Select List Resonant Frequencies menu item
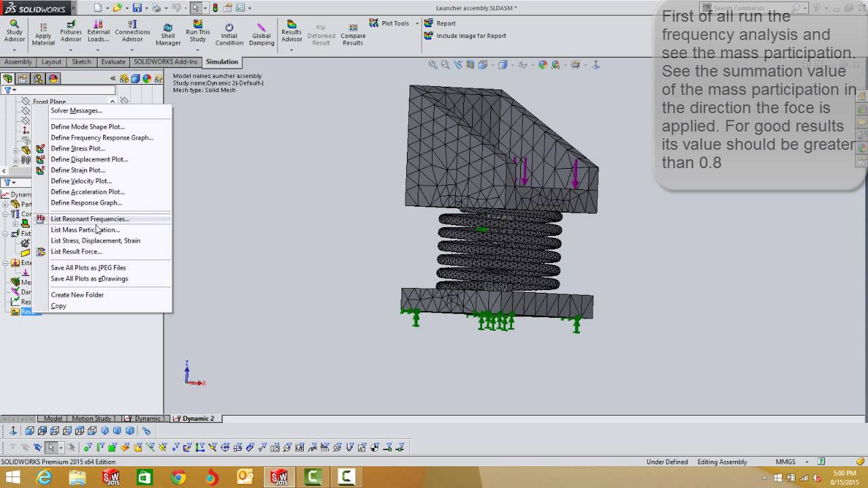The width and height of the screenshot is (868, 488). pyautogui.click(x=90, y=219)
